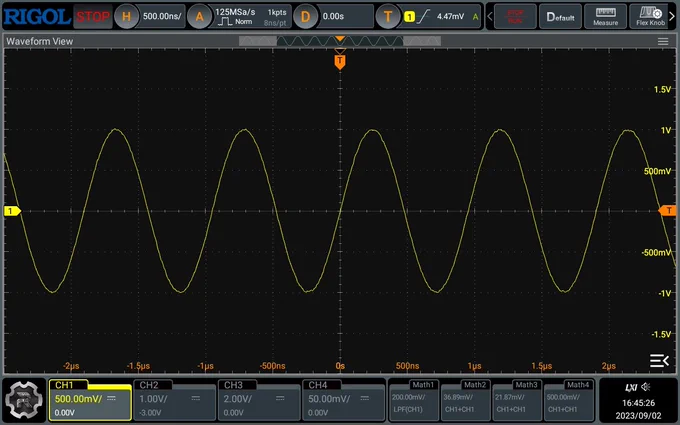
Task: Click the CH1 0.00V offset value
Action: (65, 412)
